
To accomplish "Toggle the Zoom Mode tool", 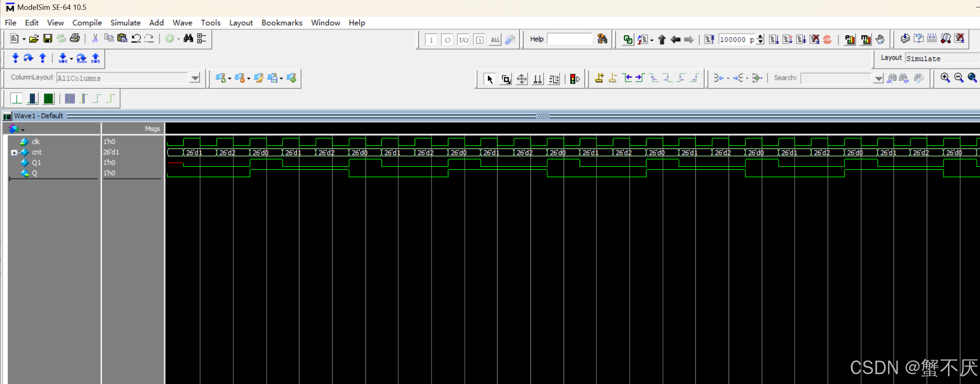I will [x=506, y=79].
